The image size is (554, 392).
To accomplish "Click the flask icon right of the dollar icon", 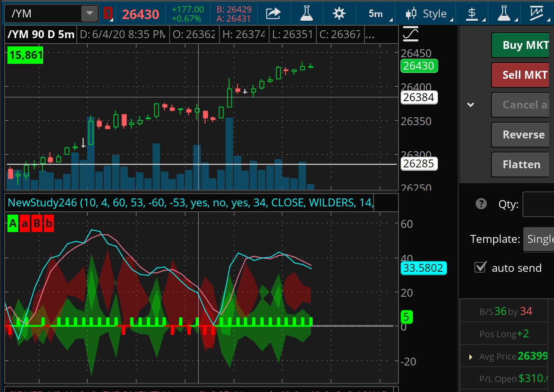I will [x=504, y=14].
